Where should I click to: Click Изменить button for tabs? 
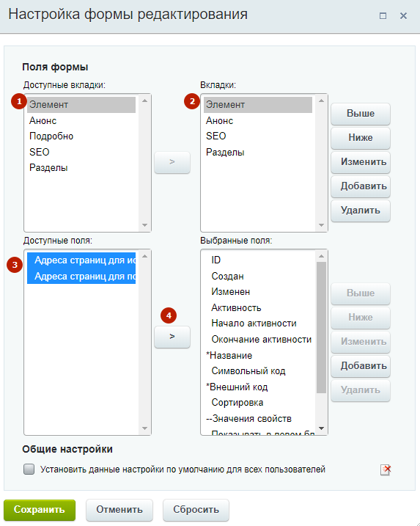tap(361, 162)
